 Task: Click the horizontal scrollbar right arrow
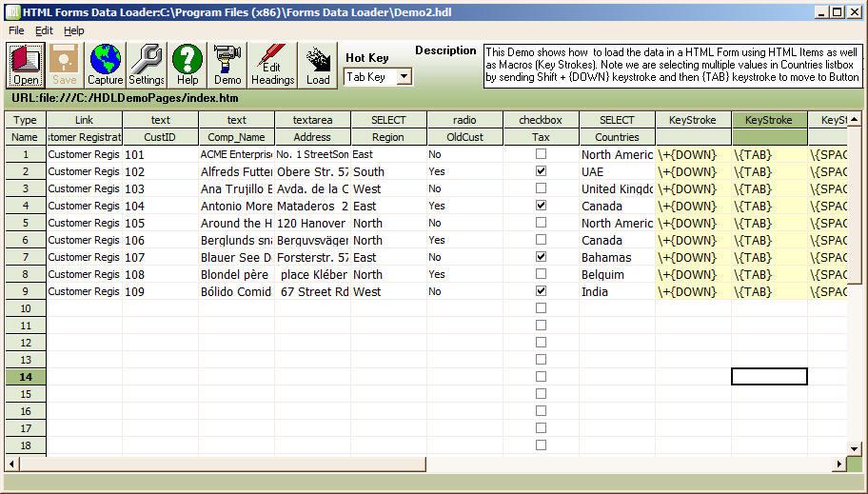(839, 464)
